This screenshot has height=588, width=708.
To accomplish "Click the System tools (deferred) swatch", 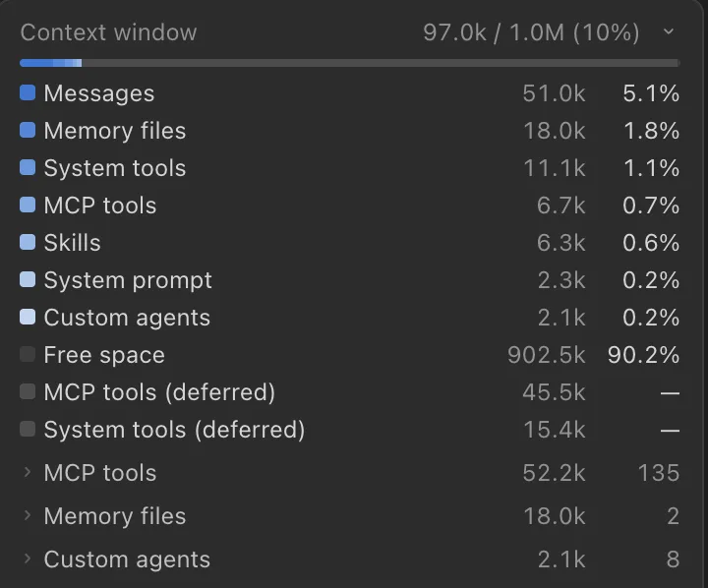I will tap(28, 429).
